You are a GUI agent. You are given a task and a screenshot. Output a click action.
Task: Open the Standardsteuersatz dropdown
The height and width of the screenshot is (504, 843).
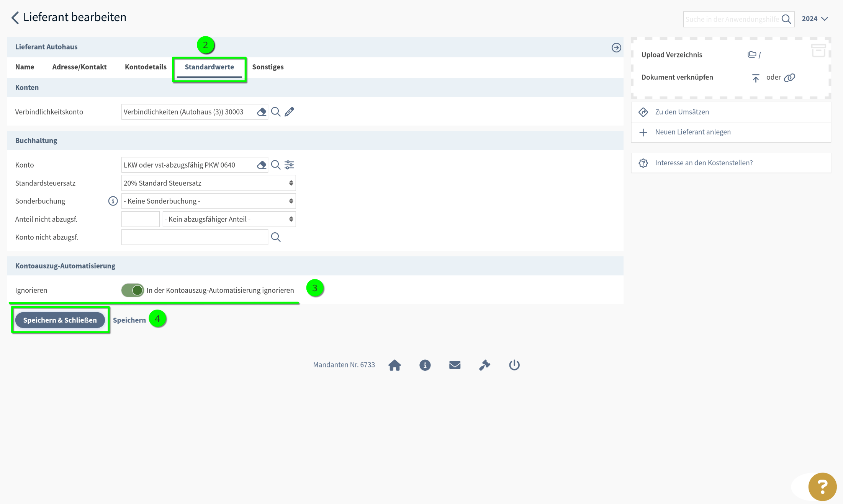tap(208, 183)
